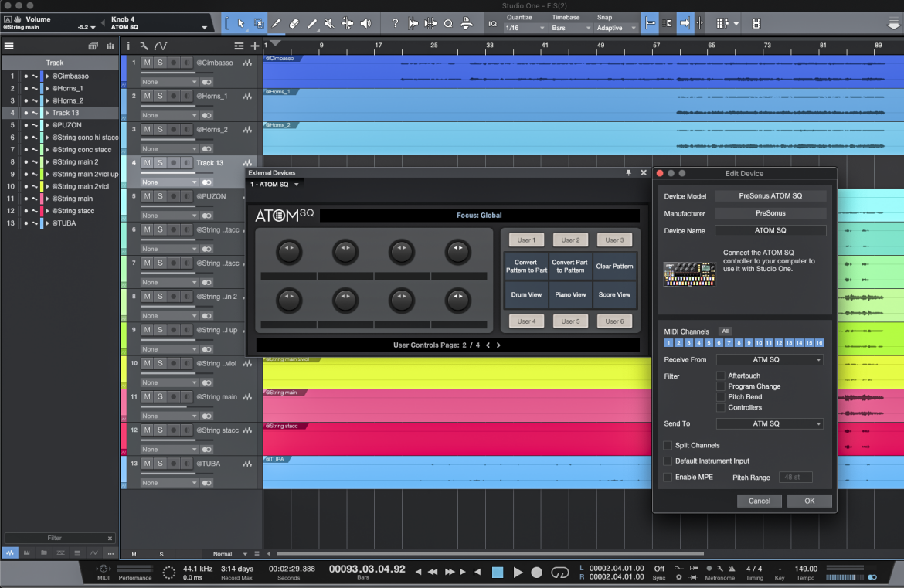
Task: Select the Listen speaker tool
Action: pyautogui.click(x=365, y=24)
